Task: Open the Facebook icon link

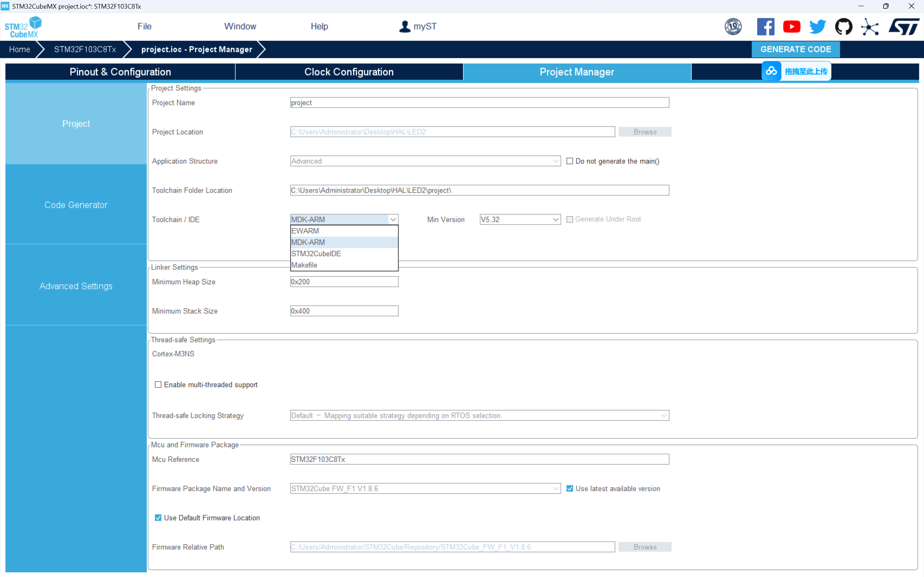Action: pyautogui.click(x=765, y=27)
